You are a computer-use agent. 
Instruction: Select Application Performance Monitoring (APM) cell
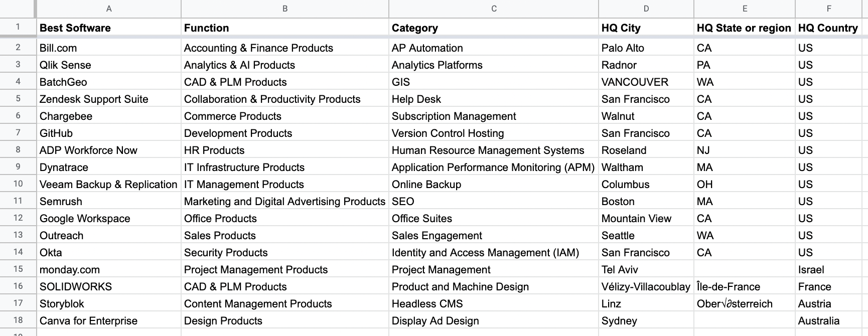pos(494,167)
